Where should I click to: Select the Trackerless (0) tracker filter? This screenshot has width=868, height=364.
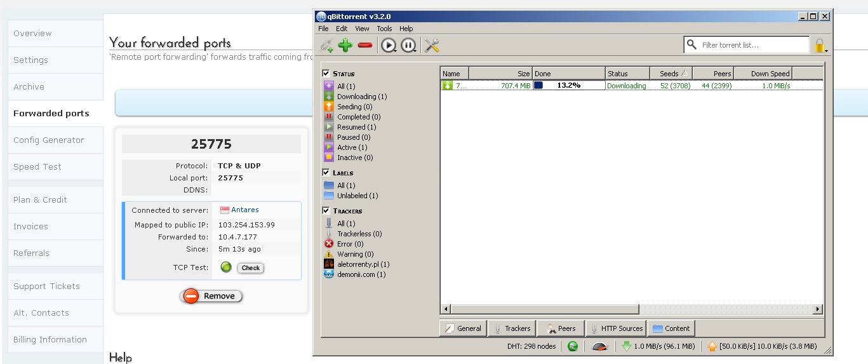pyautogui.click(x=359, y=234)
